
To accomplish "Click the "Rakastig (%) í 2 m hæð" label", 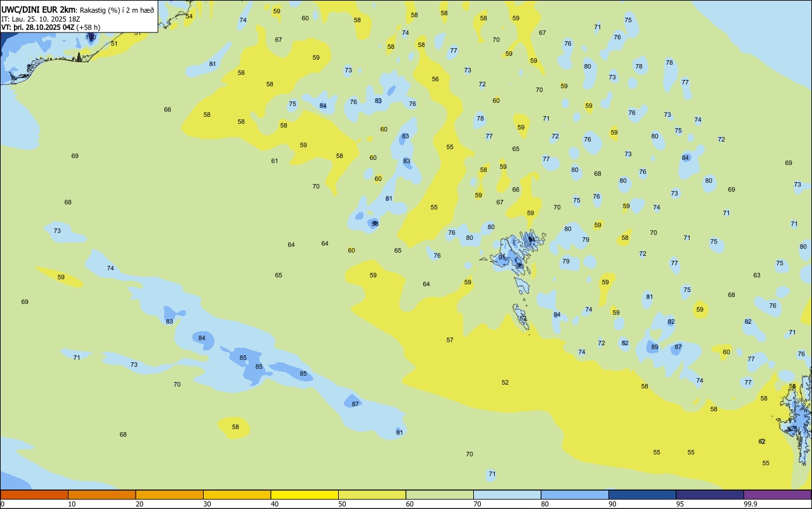I will point(117,10).
